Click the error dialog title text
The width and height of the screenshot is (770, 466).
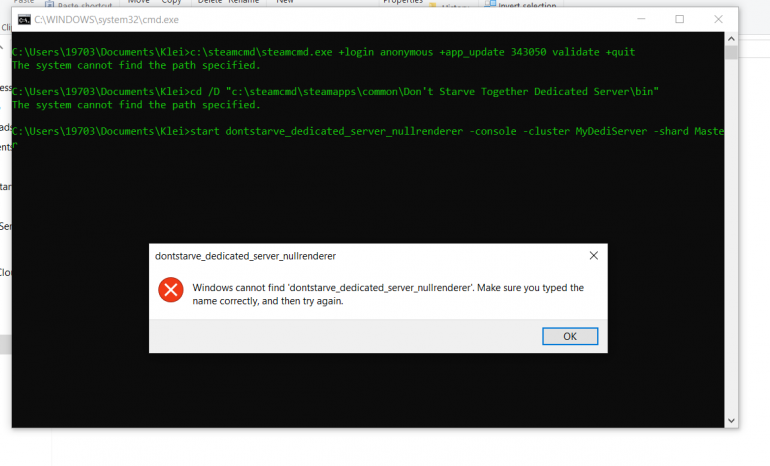point(246,256)
